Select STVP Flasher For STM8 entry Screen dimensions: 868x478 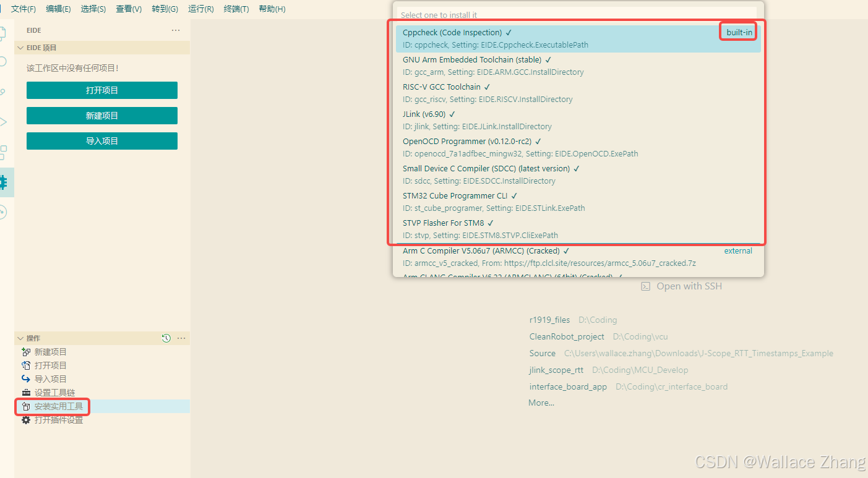(578, 229)
